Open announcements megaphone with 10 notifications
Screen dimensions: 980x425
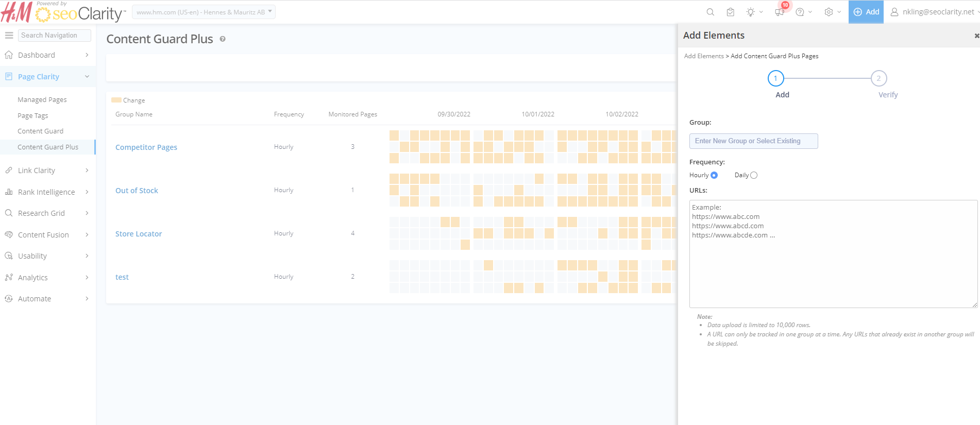[780, 12]
